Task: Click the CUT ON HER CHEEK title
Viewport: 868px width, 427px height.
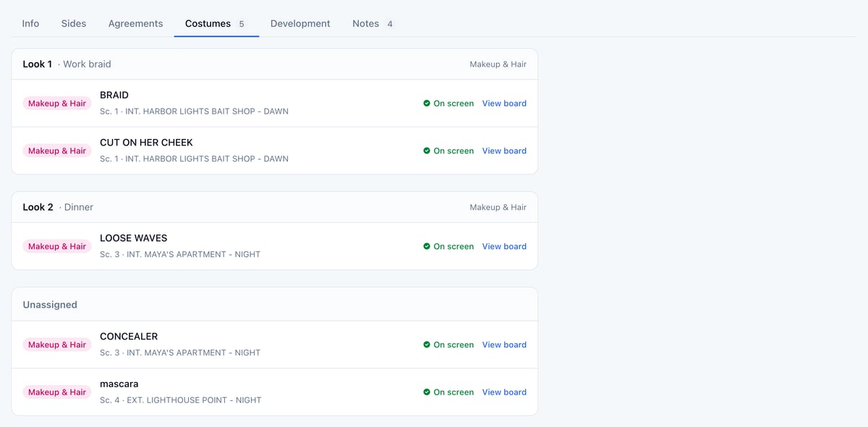Action: 146,143
